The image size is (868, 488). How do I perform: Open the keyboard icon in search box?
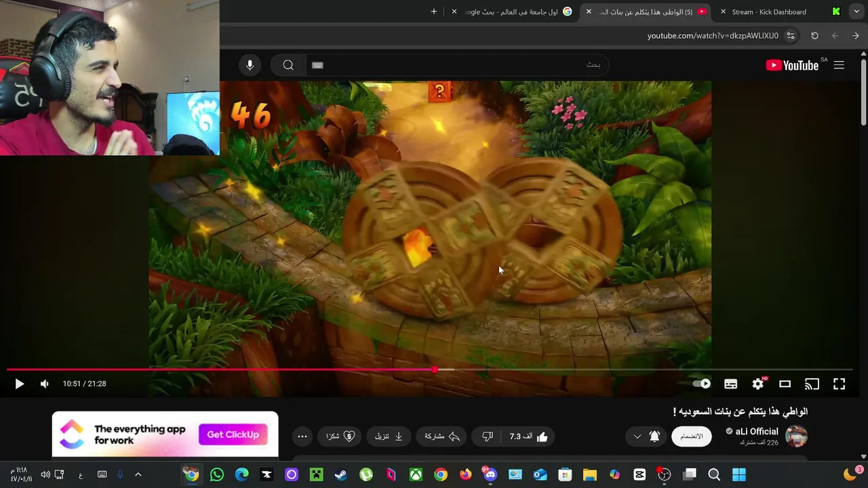coord(317,65)
